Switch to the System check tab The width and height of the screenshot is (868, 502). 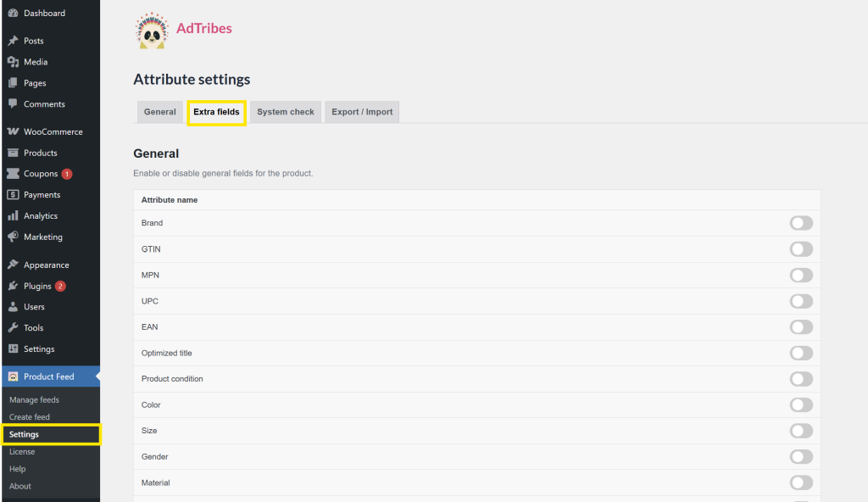point(285,111)
